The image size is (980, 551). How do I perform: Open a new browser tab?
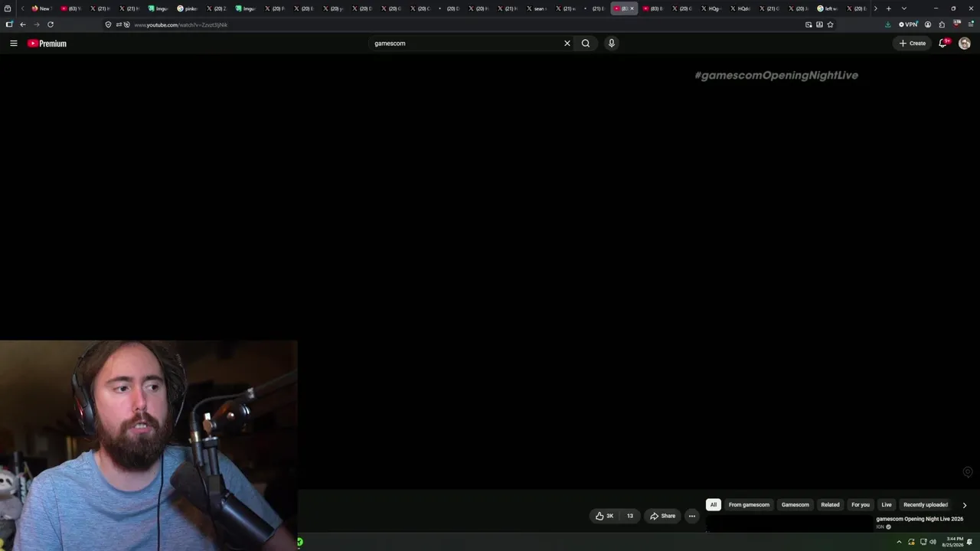tap(888, 8)
